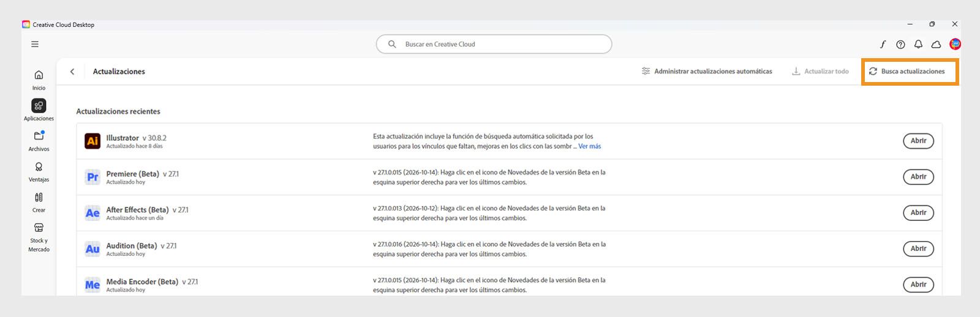Viewport: 980px width, 317px height.
Task: Open Aplicaciones in the sidebar
Action: click(x=39, y=110)
